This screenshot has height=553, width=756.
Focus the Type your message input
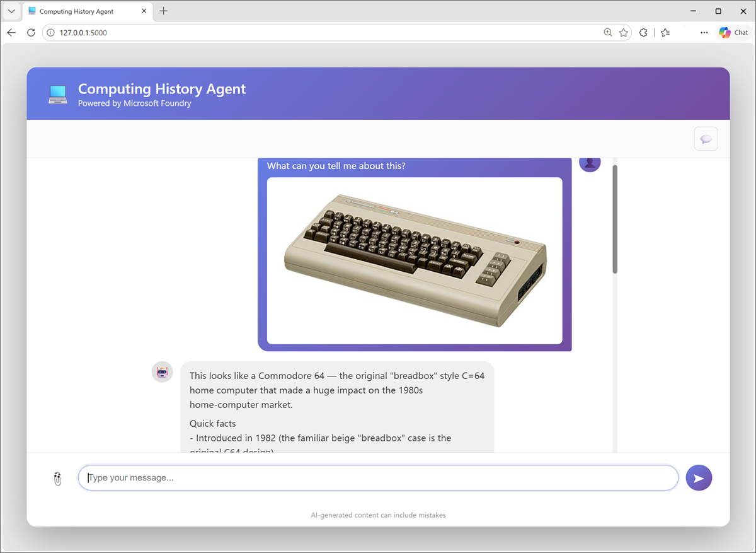click(378, 478)
